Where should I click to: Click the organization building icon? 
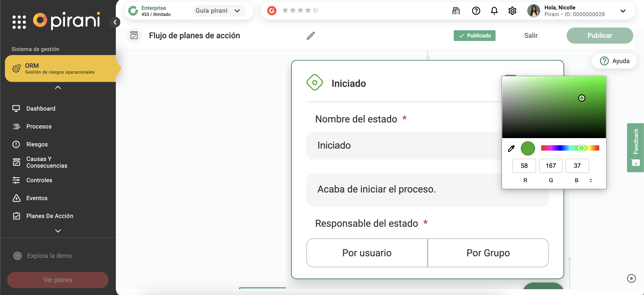456,11
